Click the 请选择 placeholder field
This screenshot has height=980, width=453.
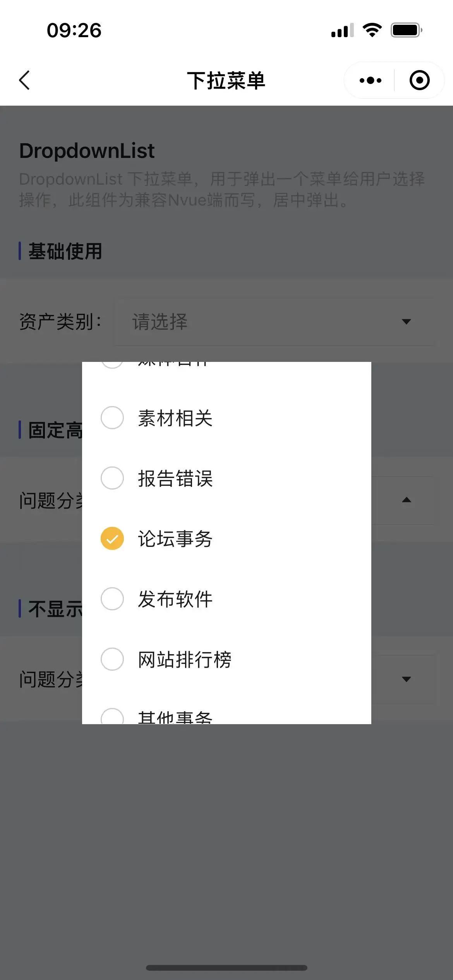point(160,322)
